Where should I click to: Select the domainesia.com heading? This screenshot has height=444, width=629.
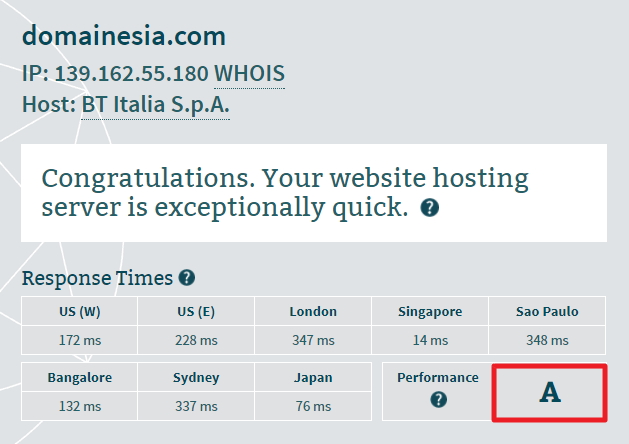point(124,36)
